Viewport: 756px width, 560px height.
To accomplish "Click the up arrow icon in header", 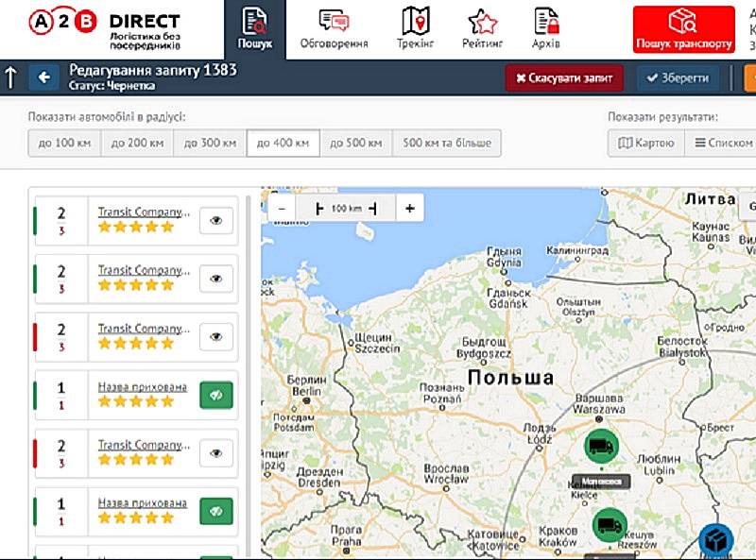I will click(x=11, y=77).
